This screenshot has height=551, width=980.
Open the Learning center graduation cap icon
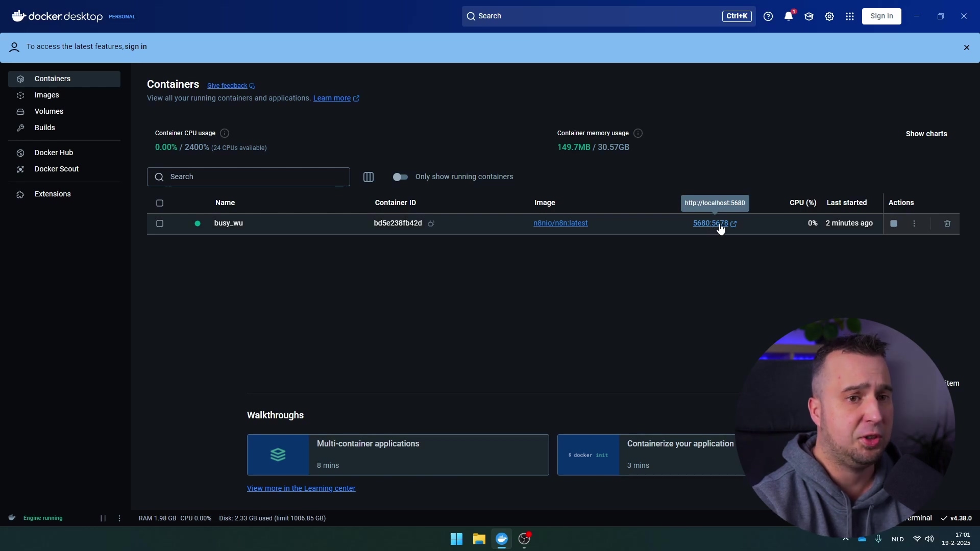(809, 16)
